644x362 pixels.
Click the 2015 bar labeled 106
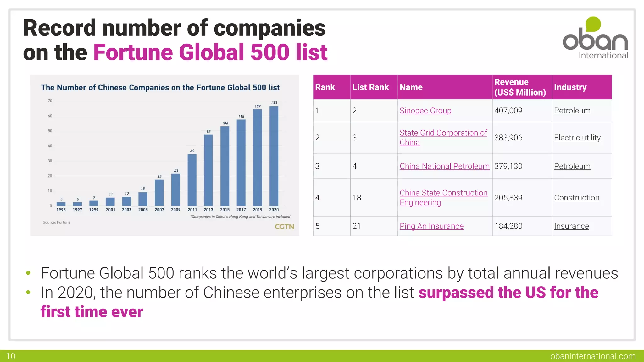(225, 166)
